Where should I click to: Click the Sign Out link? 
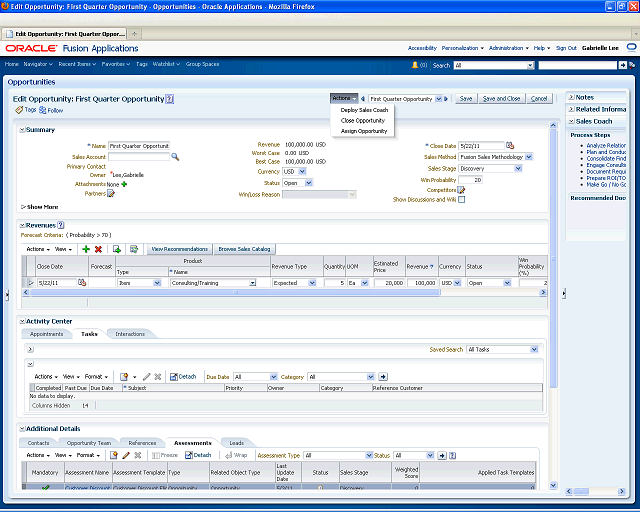[566, 48]
